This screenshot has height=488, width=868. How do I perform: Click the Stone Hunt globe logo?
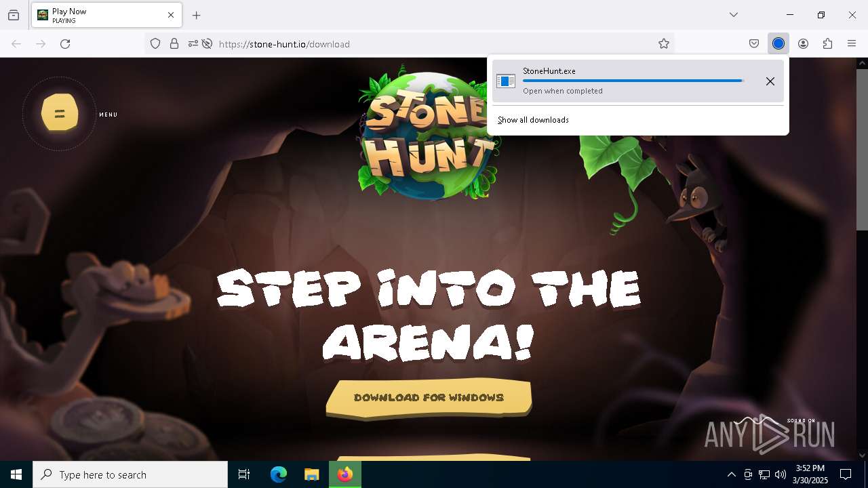[429, 134]
